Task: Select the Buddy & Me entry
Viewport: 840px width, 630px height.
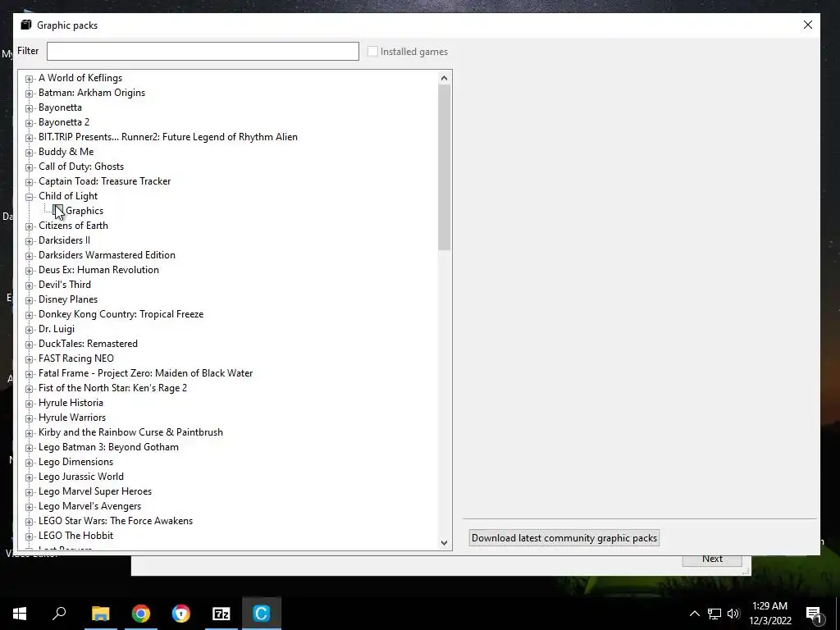Action: pos(66,152)
